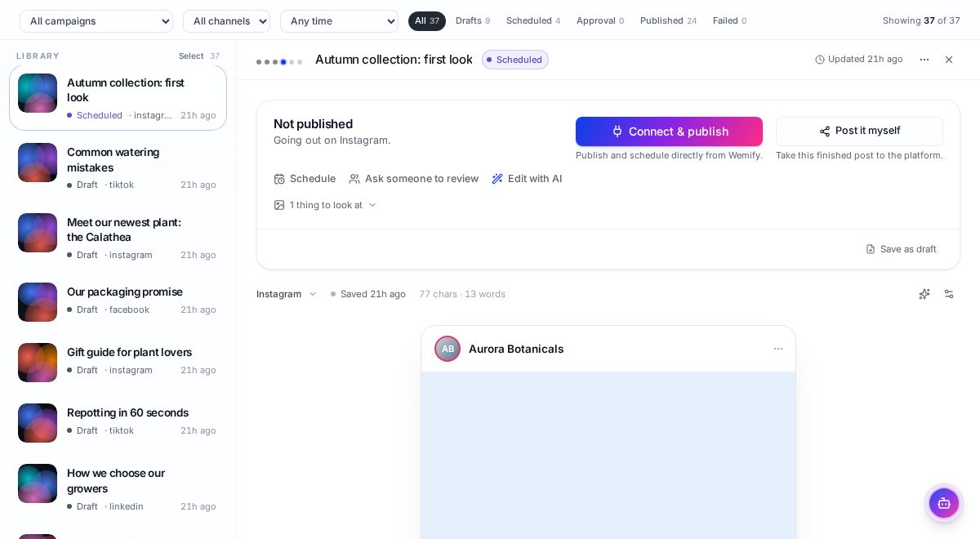Click the Our packaging promise thumbnail
This screenshot has width=980, height=539.
point(38,302)
